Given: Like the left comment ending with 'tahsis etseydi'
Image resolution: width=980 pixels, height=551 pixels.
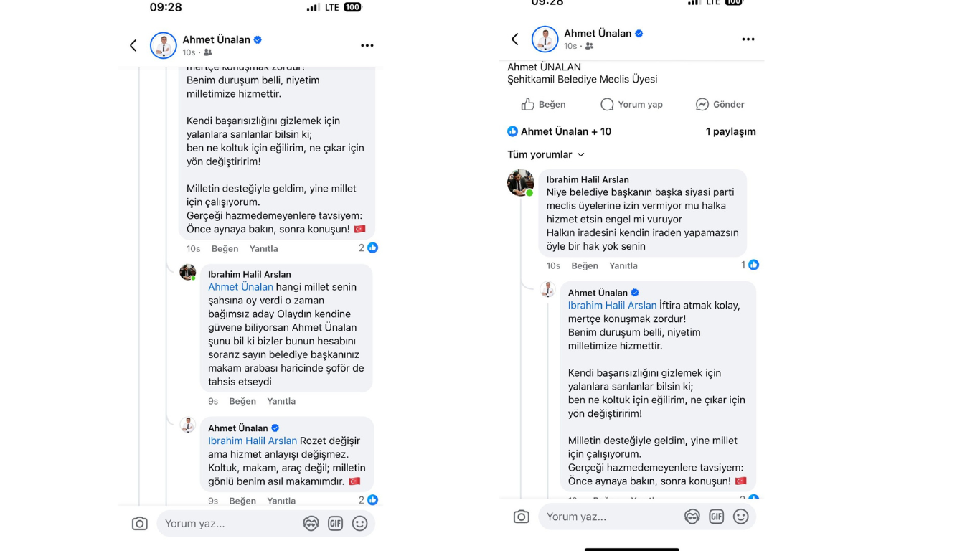Looking at the screenshot, I should [242, 401].
